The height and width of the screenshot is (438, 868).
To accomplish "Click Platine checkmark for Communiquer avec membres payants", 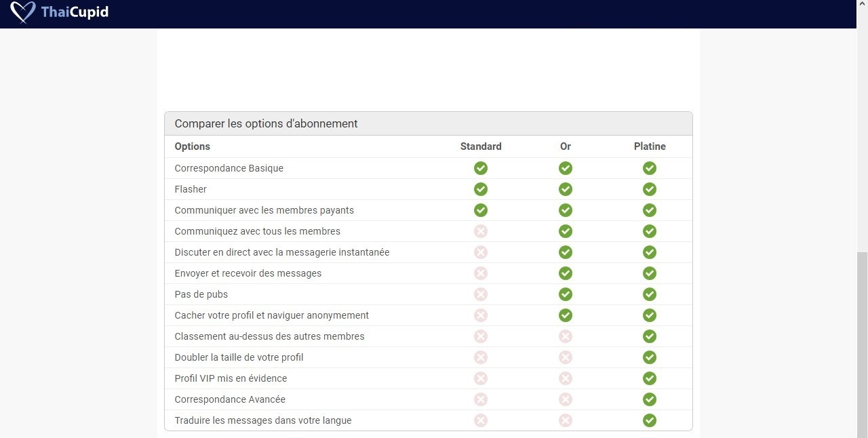I will pyautogui.click(x=650, y=210).
